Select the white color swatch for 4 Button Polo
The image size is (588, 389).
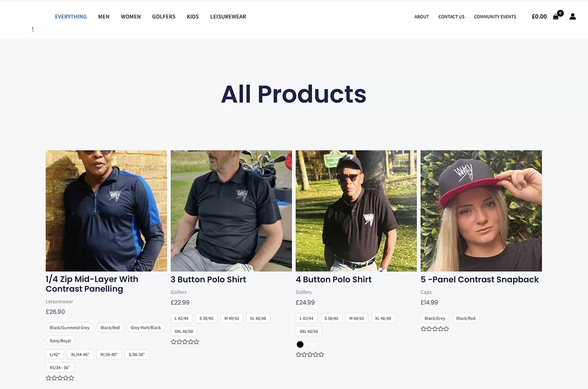(312, 344)
